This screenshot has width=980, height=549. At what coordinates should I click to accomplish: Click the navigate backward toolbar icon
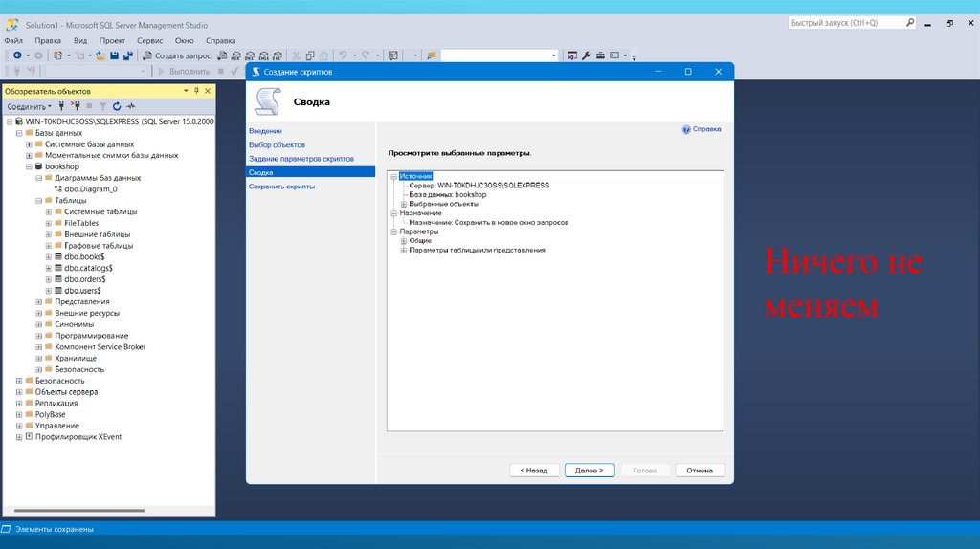click(x=17, y=55)
